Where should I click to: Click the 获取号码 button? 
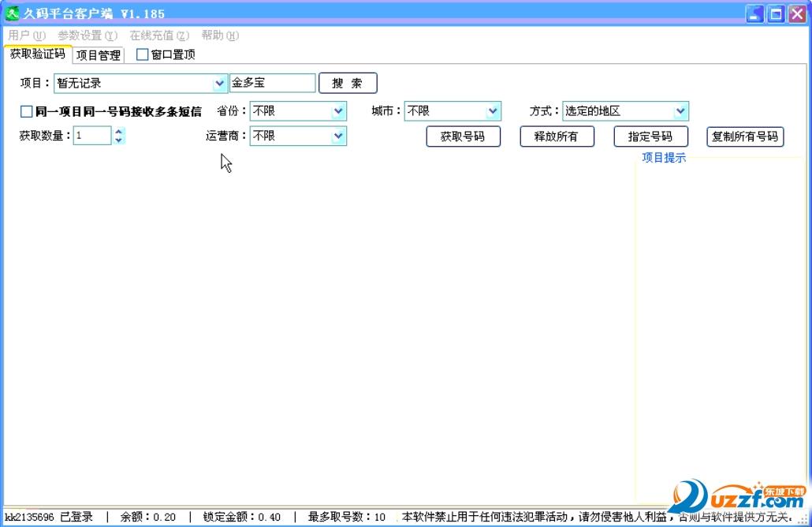[x=463, y=136]
